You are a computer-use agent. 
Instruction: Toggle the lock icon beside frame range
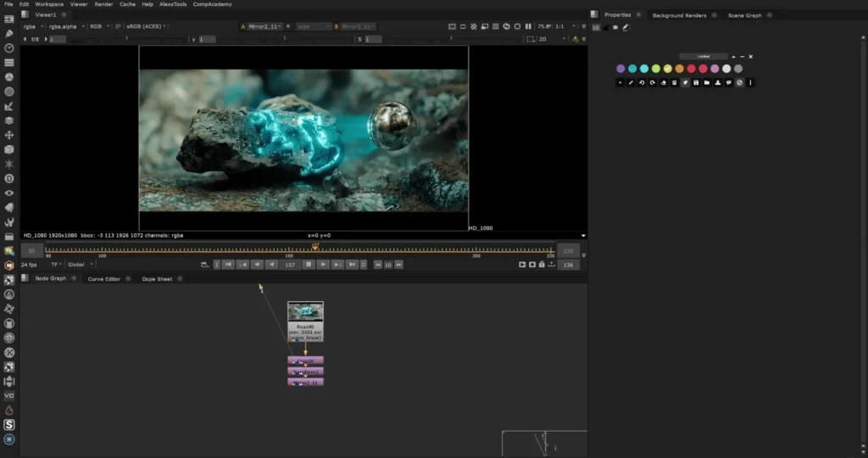pos(542,265)
